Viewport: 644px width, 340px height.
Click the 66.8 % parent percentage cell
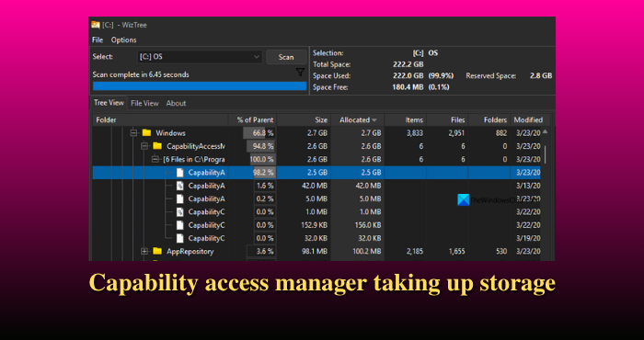(263, 133)
